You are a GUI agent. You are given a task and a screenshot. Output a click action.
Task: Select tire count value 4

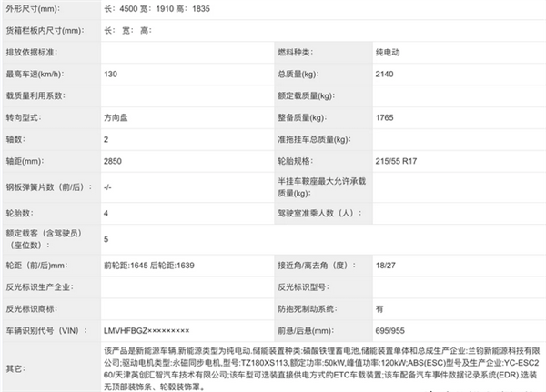pos(106,214)
